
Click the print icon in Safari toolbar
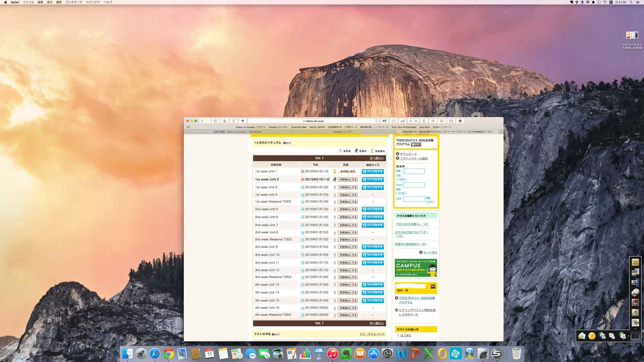(x=384, y=121)
